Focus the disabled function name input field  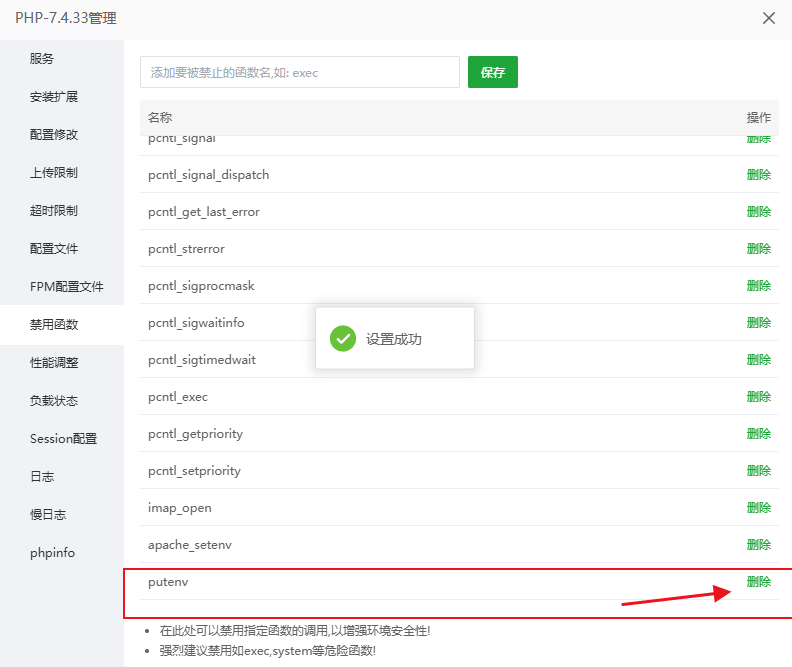click(300, 72)
